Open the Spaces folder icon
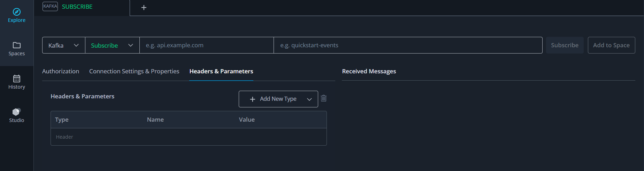 point(17,45)
